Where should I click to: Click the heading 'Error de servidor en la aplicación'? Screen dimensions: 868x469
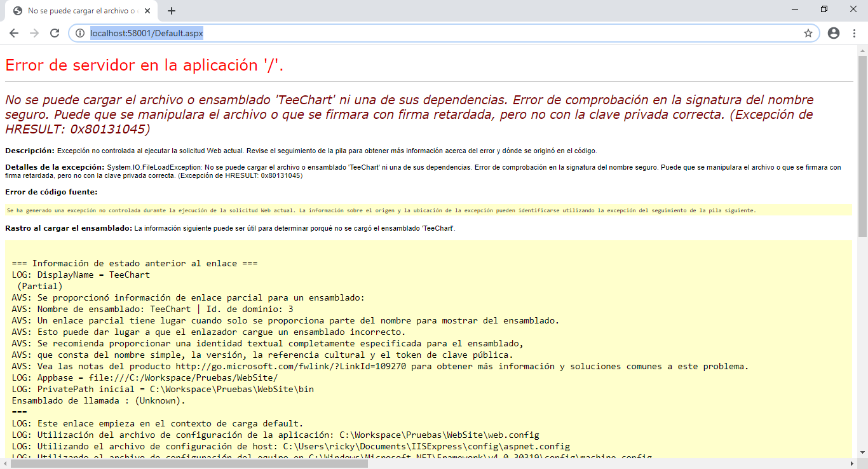(144, 65)
